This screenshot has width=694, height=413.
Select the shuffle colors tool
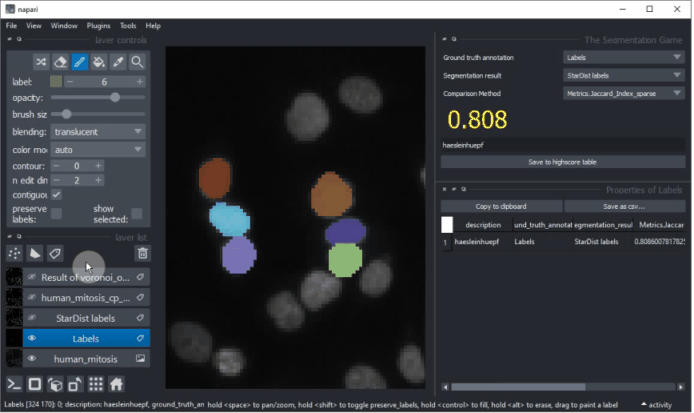coord(41,62)
